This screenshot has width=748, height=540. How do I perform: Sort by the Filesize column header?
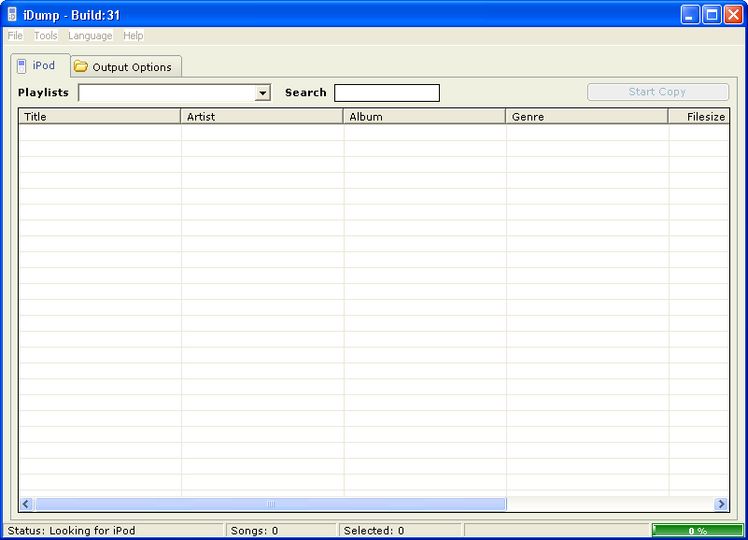coord(699,116)
